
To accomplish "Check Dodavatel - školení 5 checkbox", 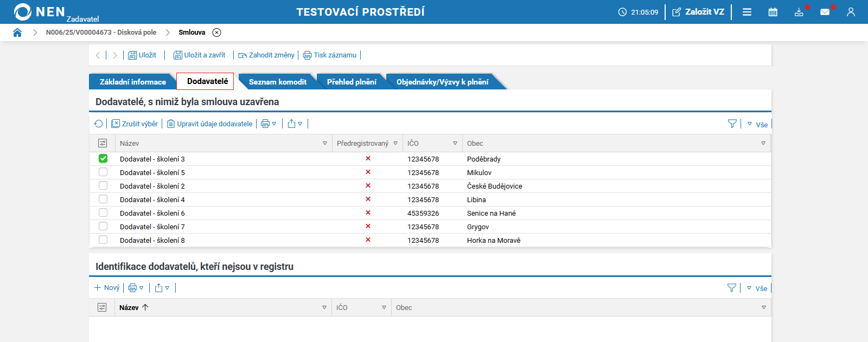I will tap(103, 172).
